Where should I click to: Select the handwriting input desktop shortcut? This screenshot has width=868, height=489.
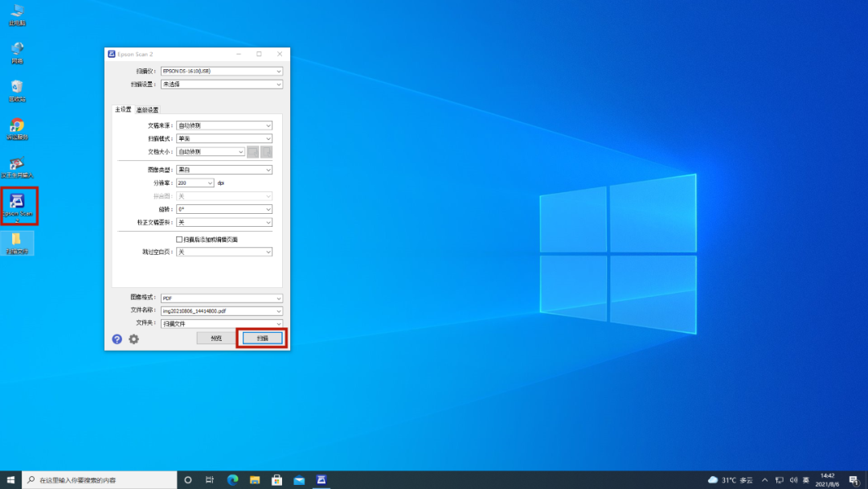tap(17, 167)
